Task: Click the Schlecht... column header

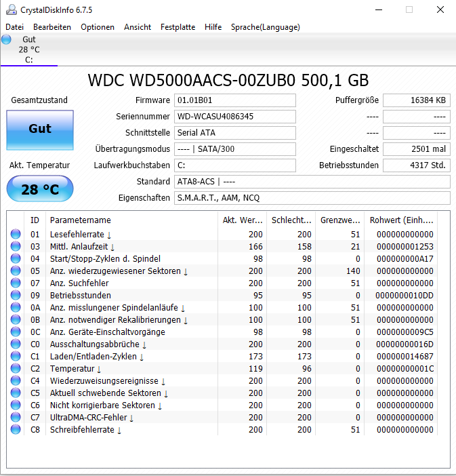Action: tap(291, 220)
